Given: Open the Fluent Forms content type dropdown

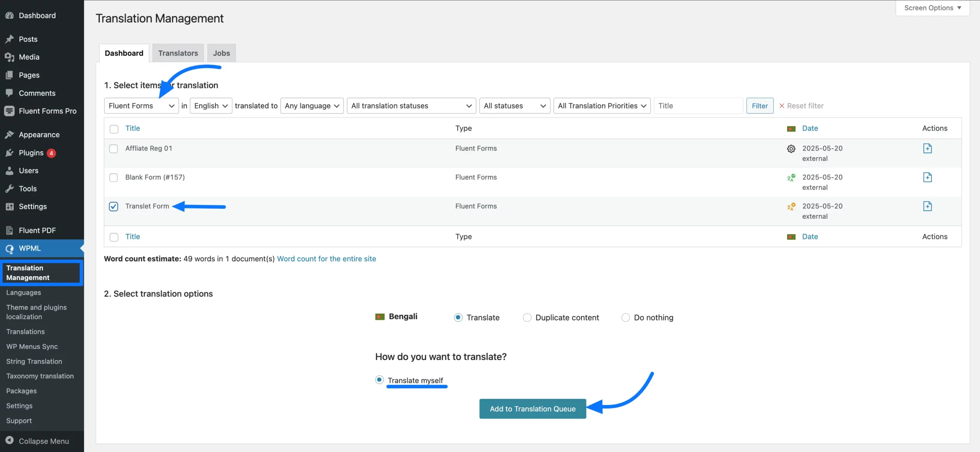Looking at the screenshot, I should pyautogui.click(x=141, y=106).
